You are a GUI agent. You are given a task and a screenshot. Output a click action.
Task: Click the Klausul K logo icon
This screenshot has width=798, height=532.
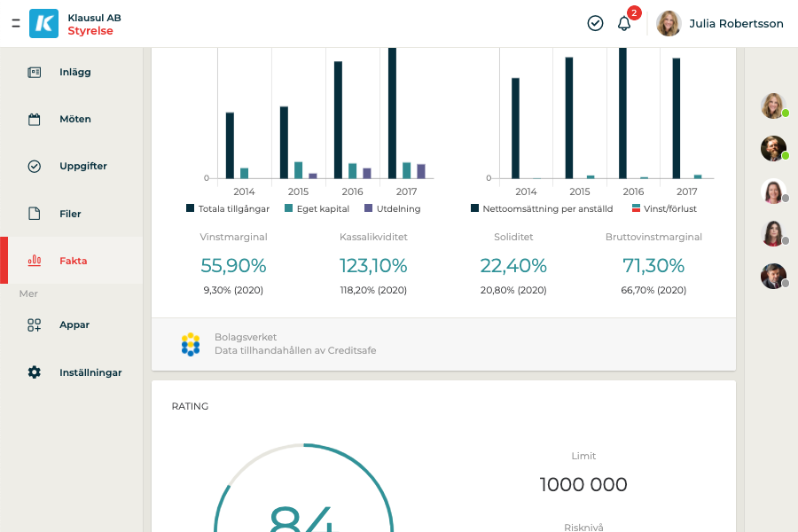[x=43, y=23]
